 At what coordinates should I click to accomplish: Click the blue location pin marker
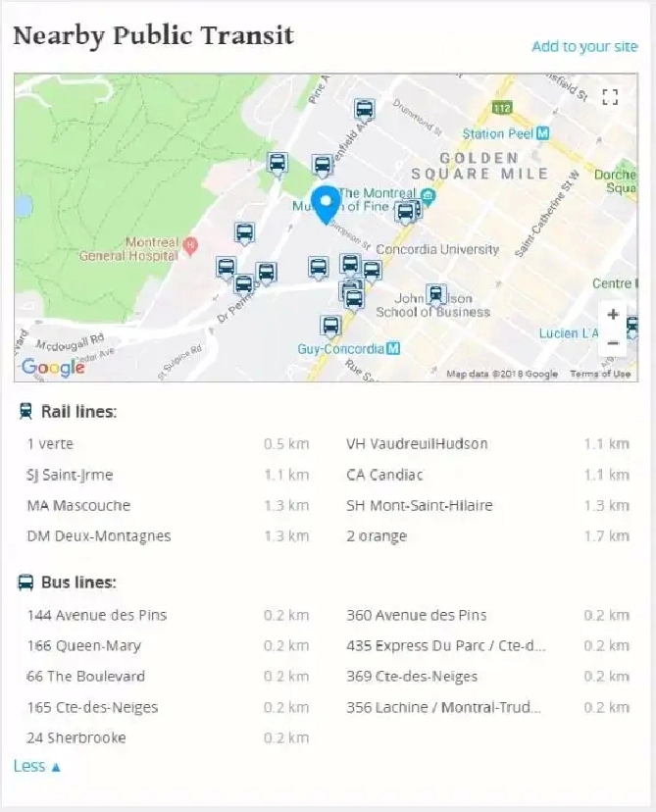(326, 205)
